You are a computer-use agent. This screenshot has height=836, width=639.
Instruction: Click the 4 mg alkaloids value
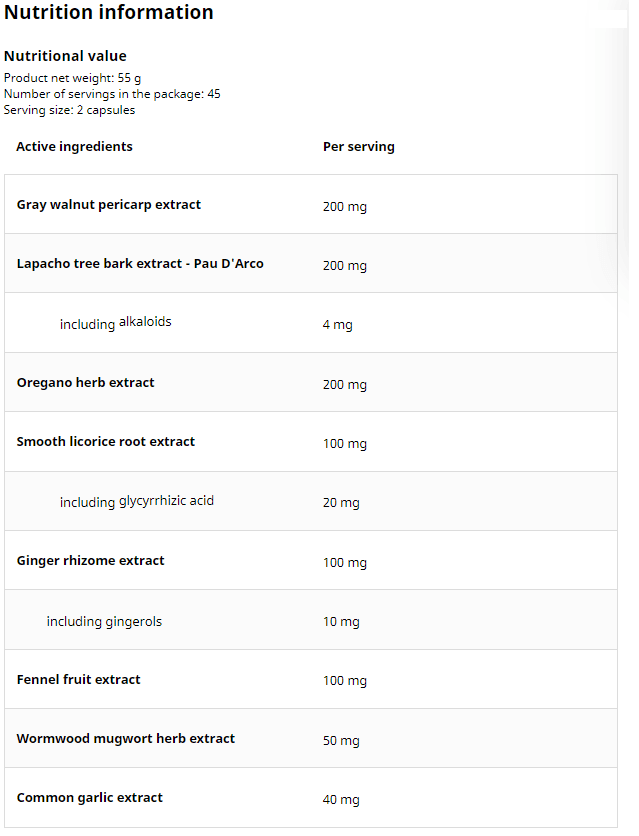pyautogui.click(x=337, y=325)
